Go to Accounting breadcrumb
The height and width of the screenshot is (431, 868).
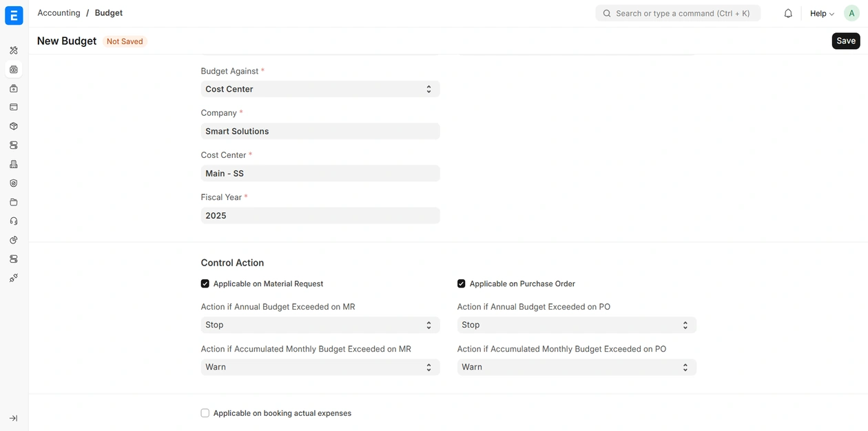(59, 13)
